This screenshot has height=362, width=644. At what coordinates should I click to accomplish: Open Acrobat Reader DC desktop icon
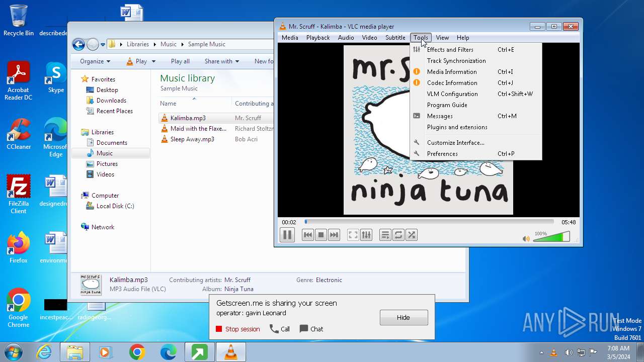pos(19,81)
